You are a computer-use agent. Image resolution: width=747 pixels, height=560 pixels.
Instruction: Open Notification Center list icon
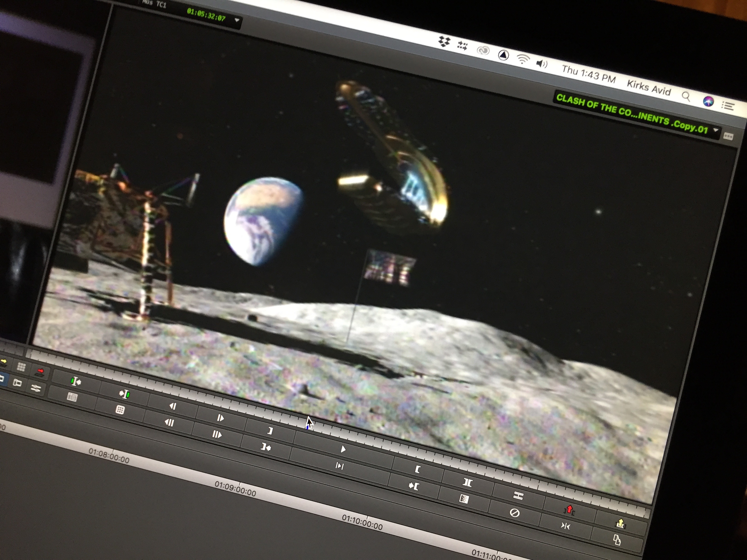(728, 106)
